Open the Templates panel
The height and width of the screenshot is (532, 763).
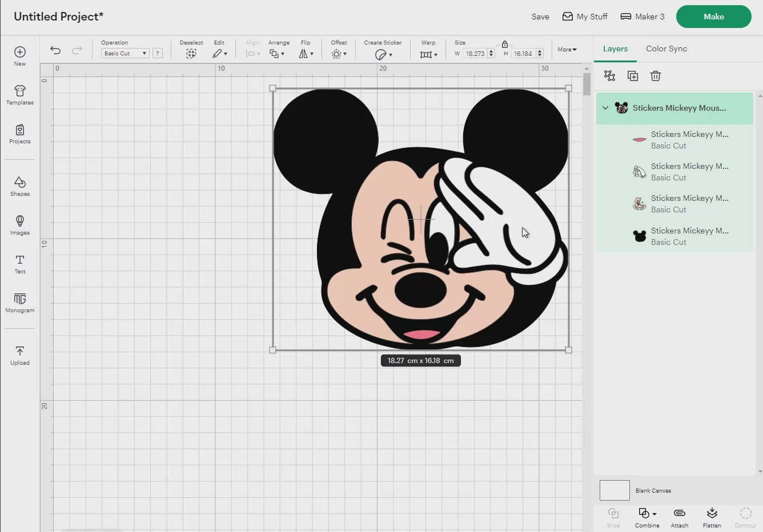(x=20, y=95)
